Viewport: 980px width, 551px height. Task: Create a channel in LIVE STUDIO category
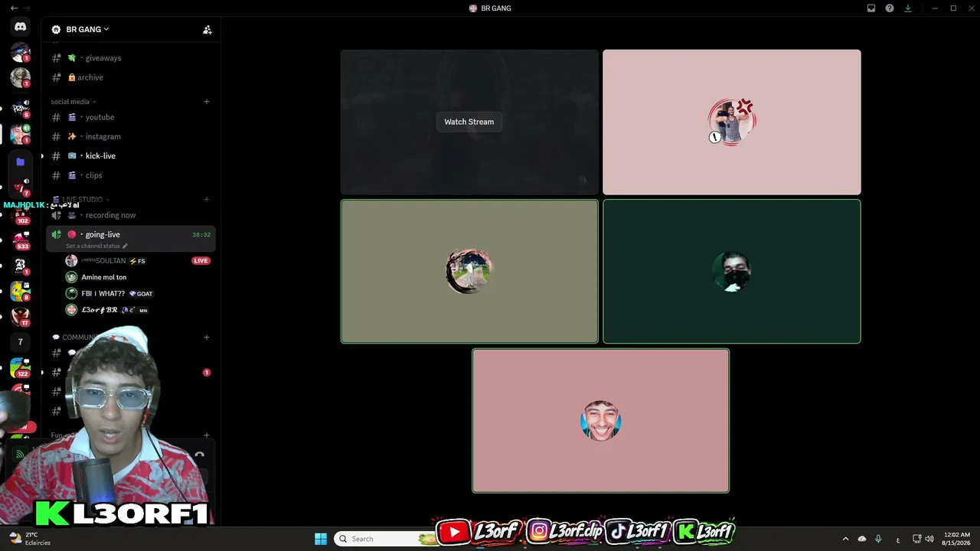pyautogui.click(x=207, y=200)
